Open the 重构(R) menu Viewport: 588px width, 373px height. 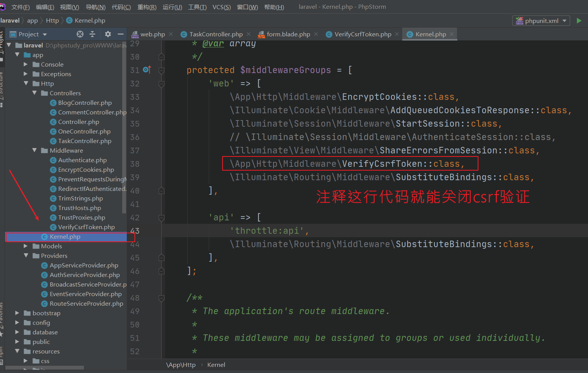tap(147, 7)
